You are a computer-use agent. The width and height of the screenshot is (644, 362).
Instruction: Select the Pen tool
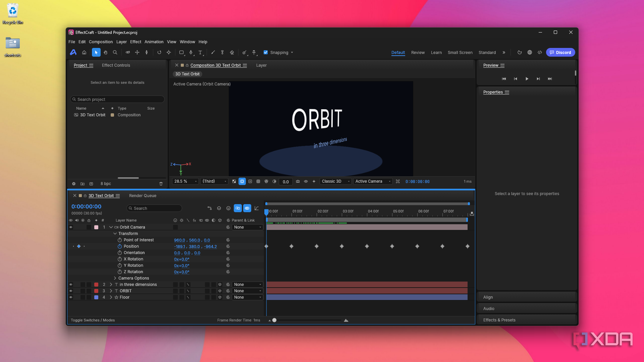(x=191, y=53)
